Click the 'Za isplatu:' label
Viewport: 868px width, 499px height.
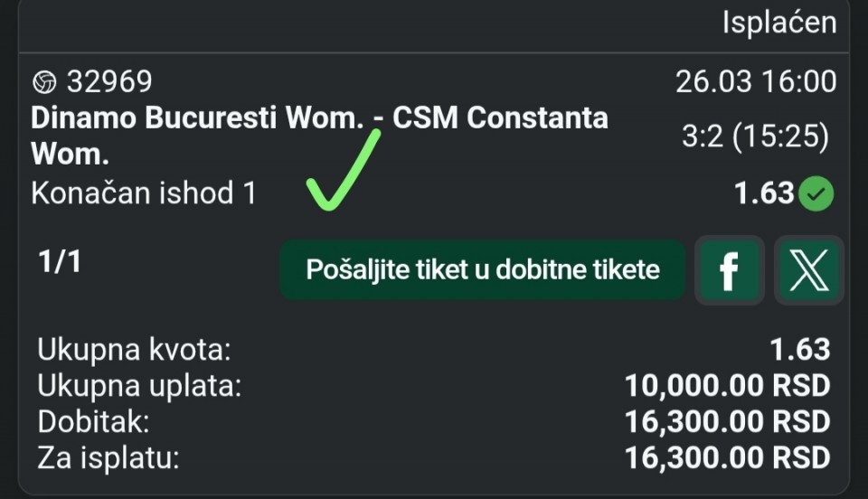tap(108, 457)
